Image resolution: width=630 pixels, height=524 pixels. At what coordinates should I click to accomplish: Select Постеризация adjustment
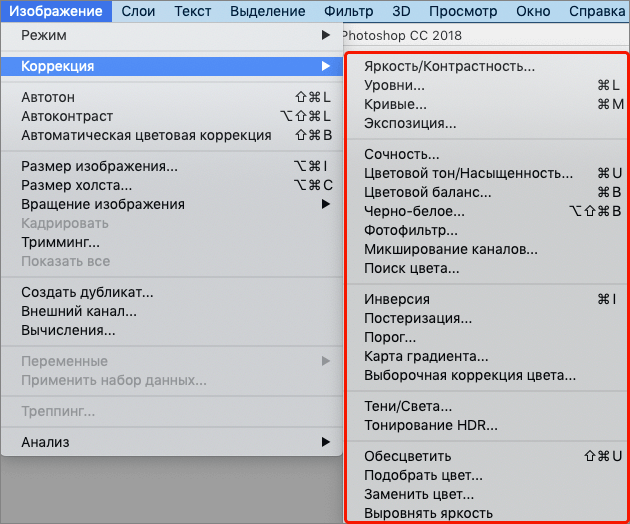click(487, 318)
